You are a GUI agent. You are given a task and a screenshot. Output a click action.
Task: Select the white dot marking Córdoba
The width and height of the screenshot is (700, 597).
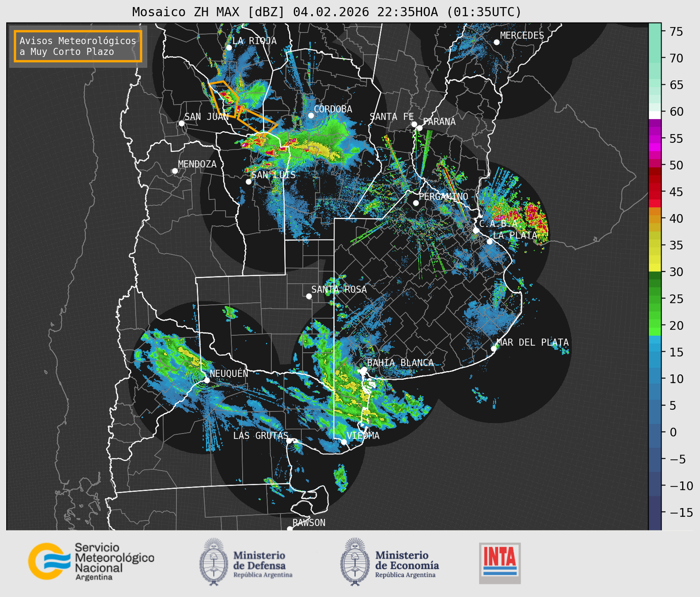(311, 115)
